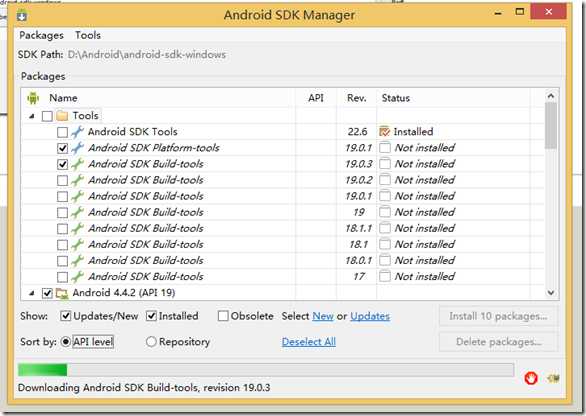Click the Updates link
This screenshot has height=416, width=586.
tap(370, 316)
